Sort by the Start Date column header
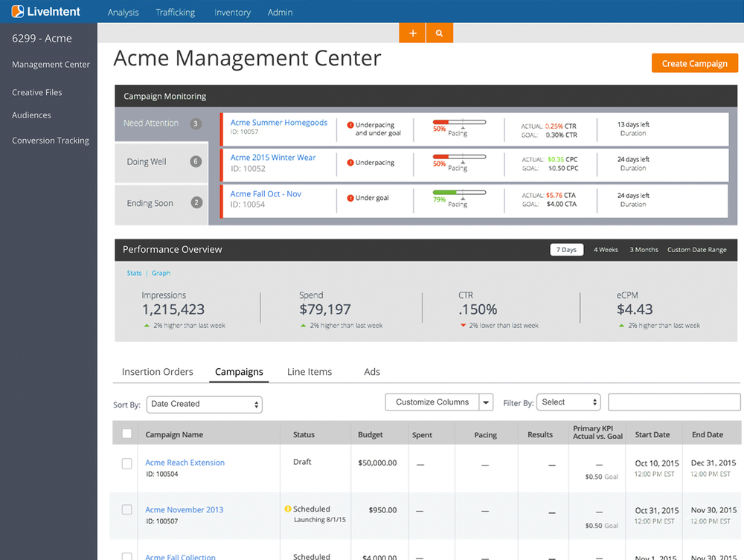Screen dimensions: 744x560 (652, 434)
